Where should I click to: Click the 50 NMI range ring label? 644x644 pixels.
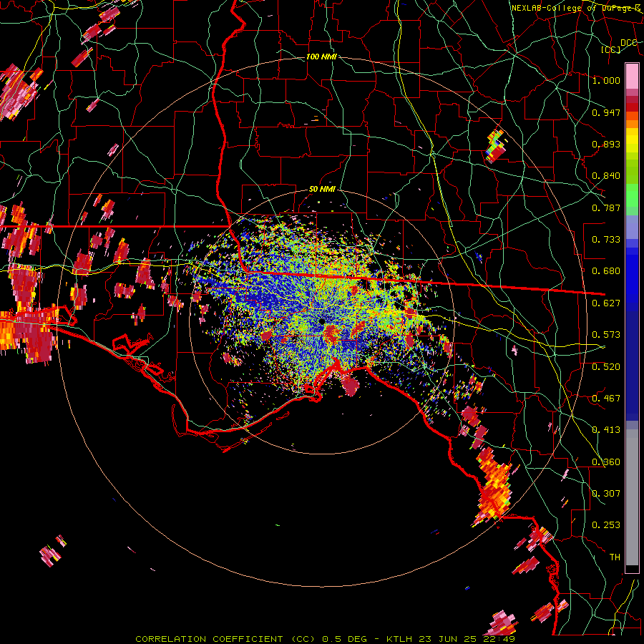322,190
